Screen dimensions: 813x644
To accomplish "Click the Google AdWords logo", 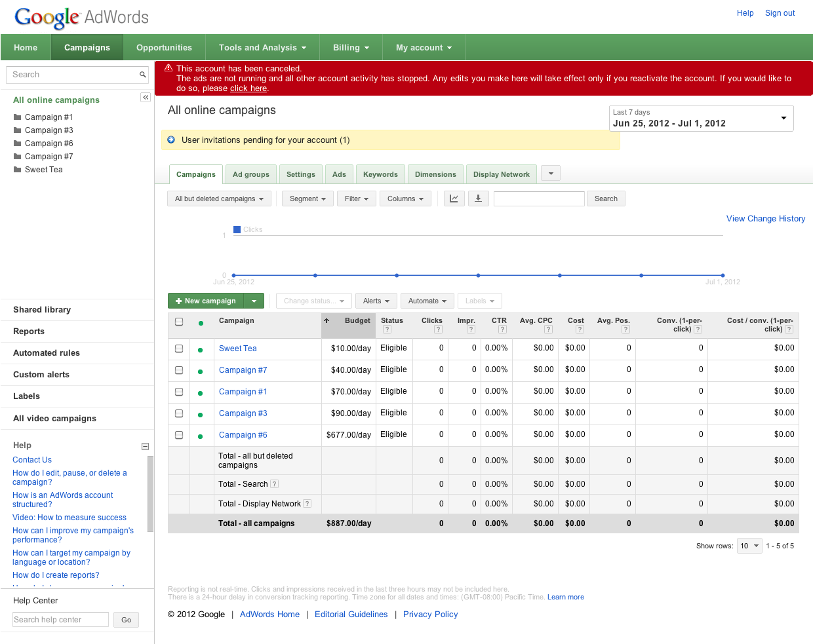I will (81, 17).
